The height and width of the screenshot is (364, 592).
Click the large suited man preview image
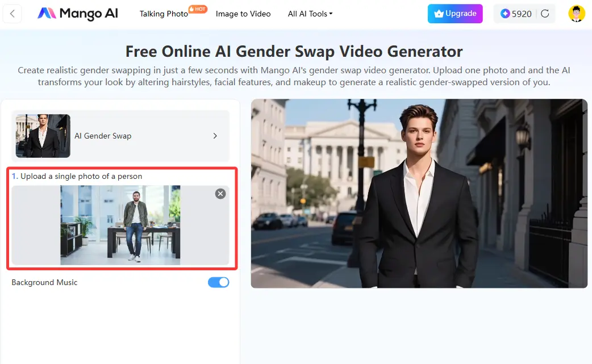[x=419, y=193]
